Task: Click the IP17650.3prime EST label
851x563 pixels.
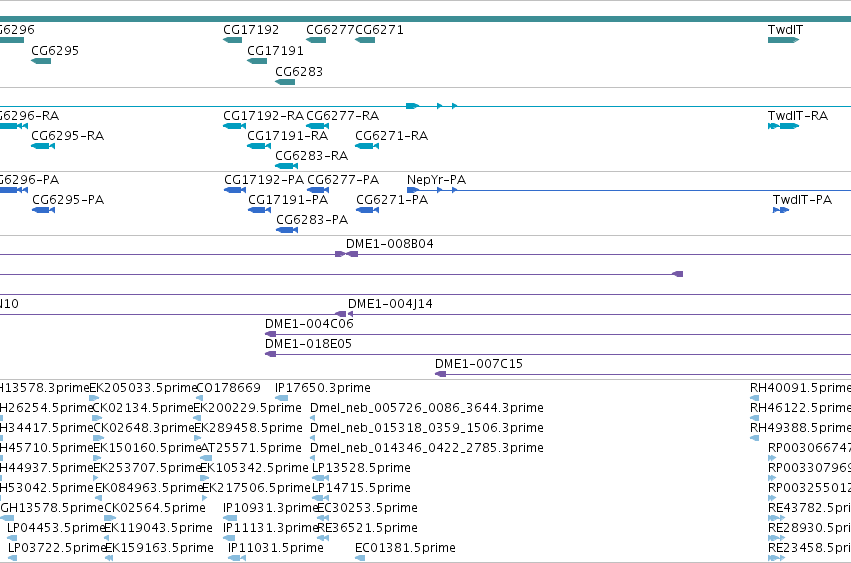Action: [x=322, y=388]
